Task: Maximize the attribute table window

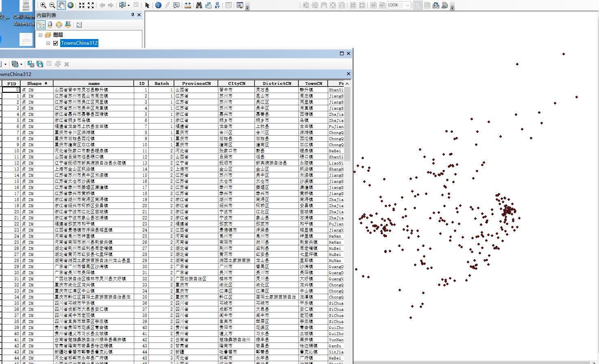Action: click(x=342, y=53)
